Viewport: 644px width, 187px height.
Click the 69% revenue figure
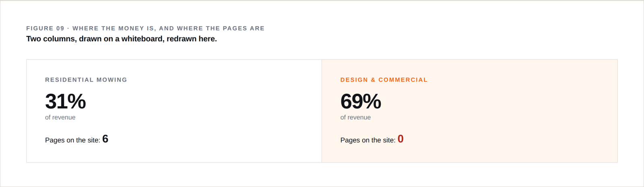(x=361, y=101)
